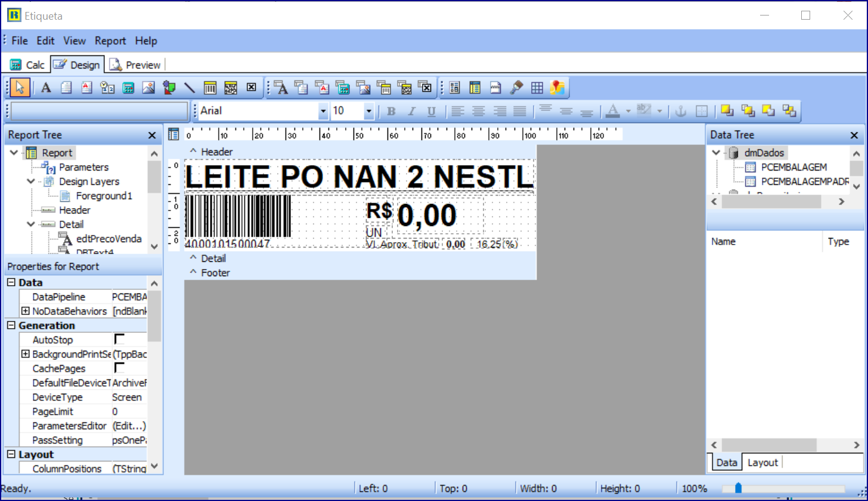Collapse the Generation property group
Image resolution: width=868 pixels, height=501 pixels.
coord(11,326)
